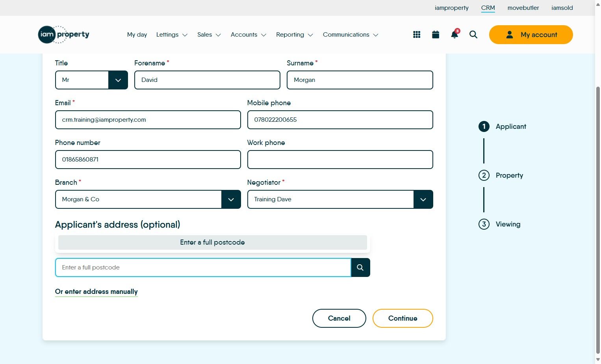Screen dimensions: 601x364
Task: Open the calendar icon in header
Action: 436,35
